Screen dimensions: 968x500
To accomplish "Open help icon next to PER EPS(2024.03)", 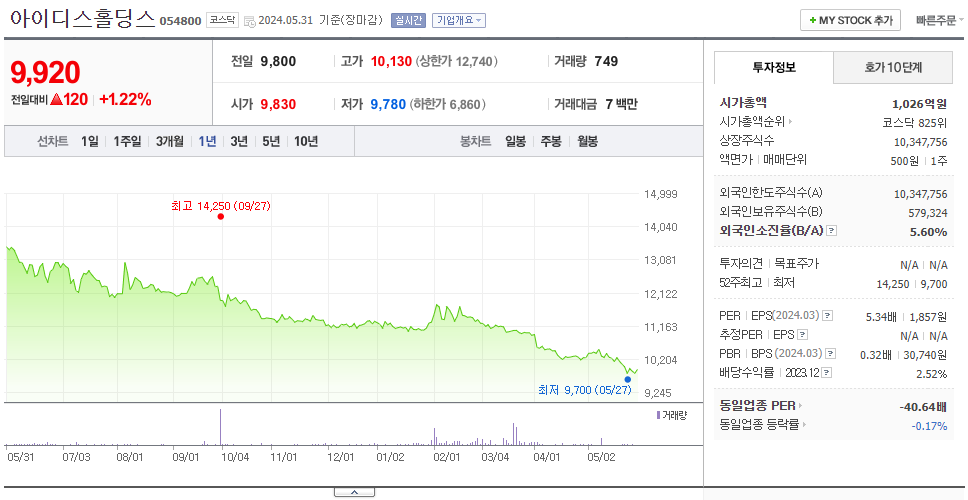I will 828,316.
